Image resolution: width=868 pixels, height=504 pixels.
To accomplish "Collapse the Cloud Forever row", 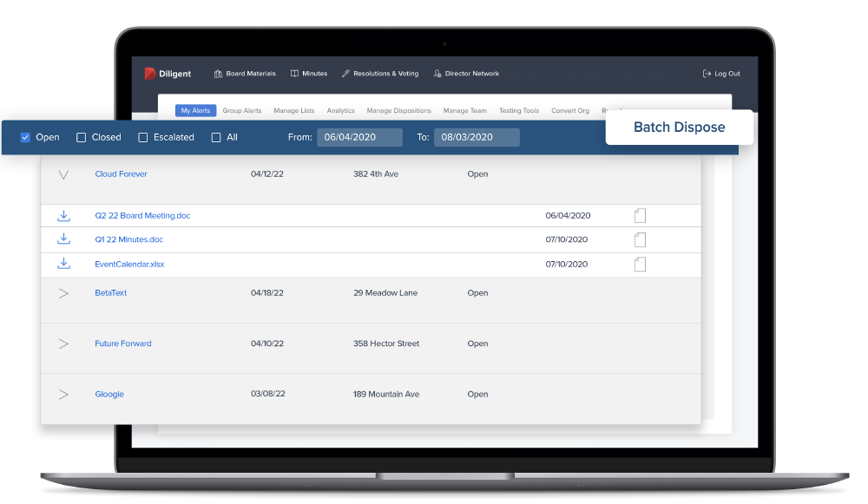I will click(63, 174).
